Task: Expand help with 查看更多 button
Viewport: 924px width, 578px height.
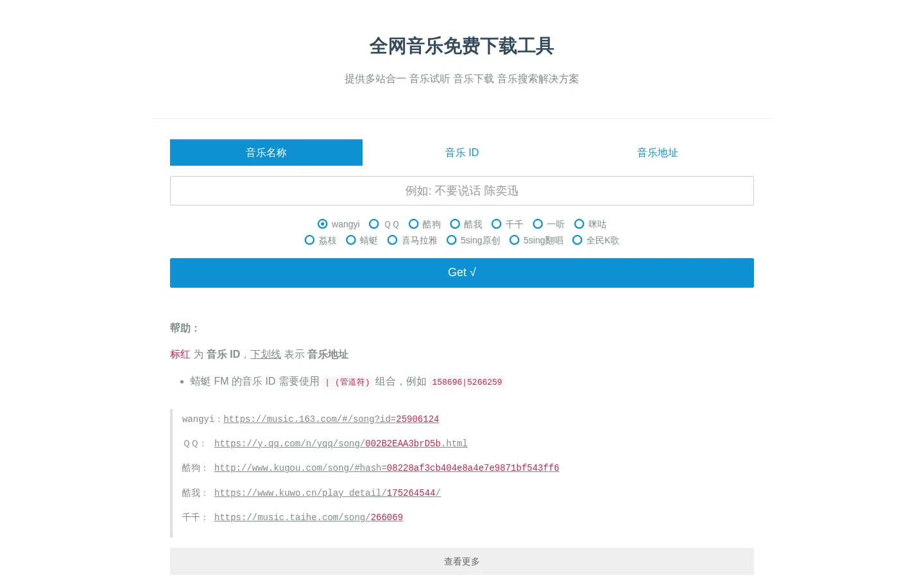Action: point(462,561)
